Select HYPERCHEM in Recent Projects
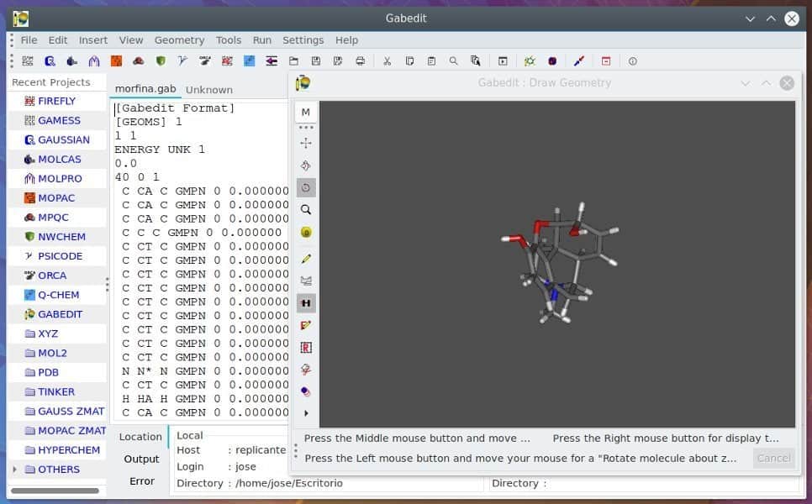This screenshot has height=504, width=812. [x=57, y=449]
